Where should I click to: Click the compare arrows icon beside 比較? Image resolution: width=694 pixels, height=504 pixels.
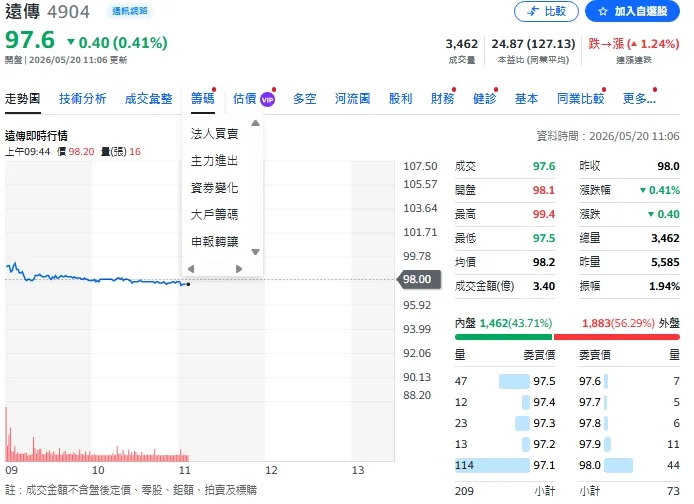click(533, 11)
